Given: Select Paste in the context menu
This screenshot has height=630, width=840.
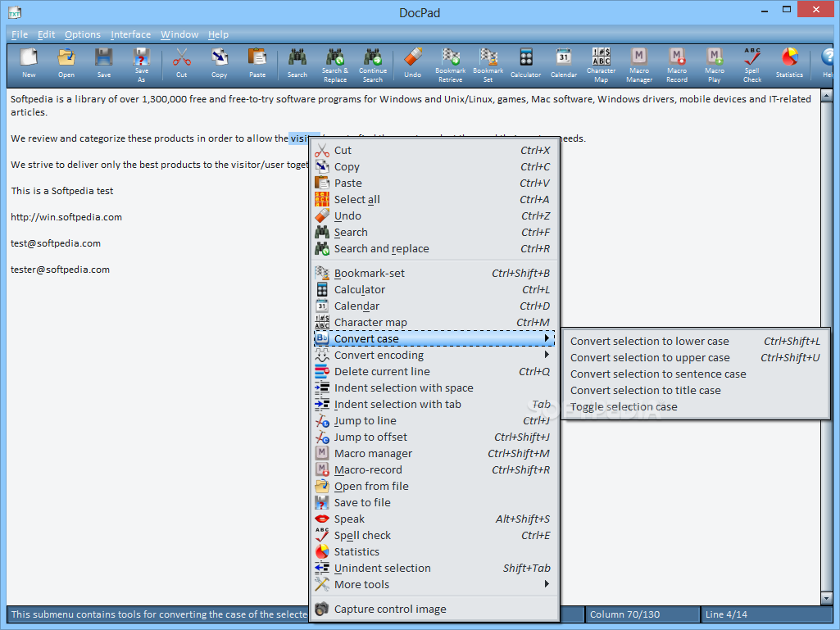Looking at the screenshot, I should pos(434,184).
